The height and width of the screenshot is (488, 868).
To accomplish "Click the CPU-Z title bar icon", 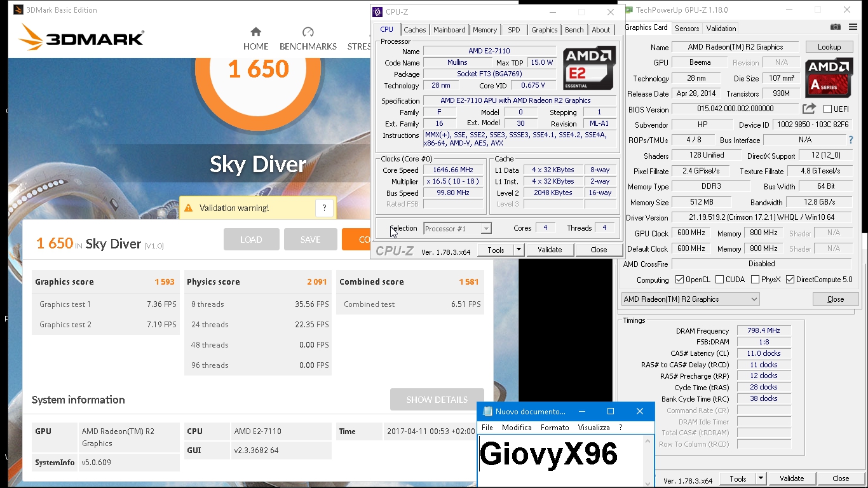I will coord(377,11).
